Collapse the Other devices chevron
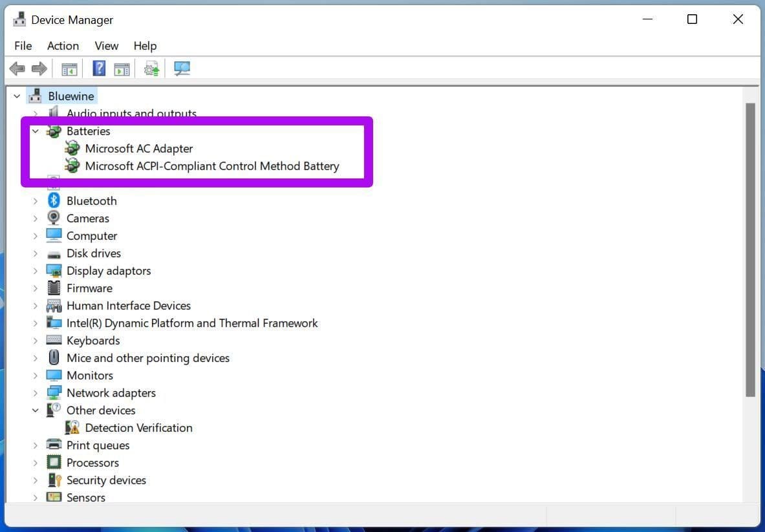 [35, 410]
